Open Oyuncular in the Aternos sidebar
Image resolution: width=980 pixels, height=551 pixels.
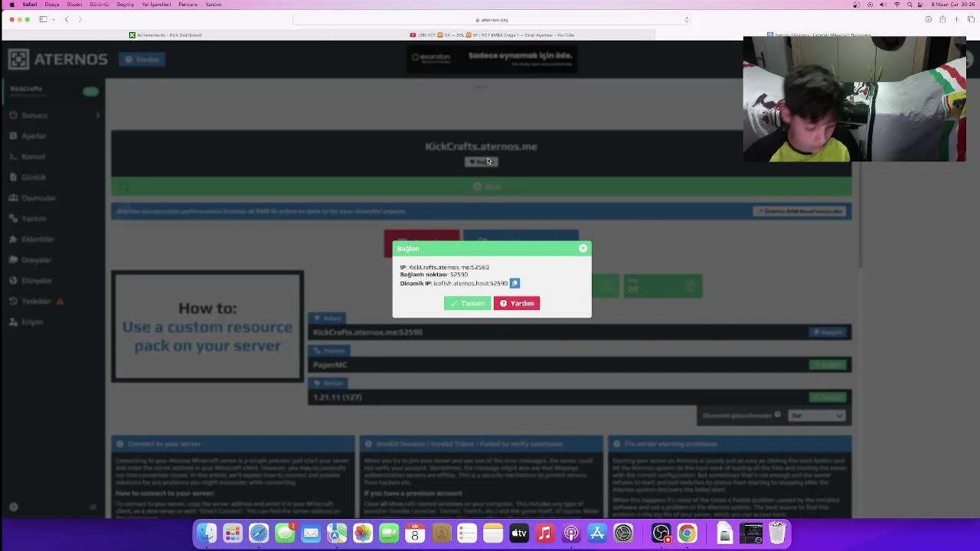point(38,197)
